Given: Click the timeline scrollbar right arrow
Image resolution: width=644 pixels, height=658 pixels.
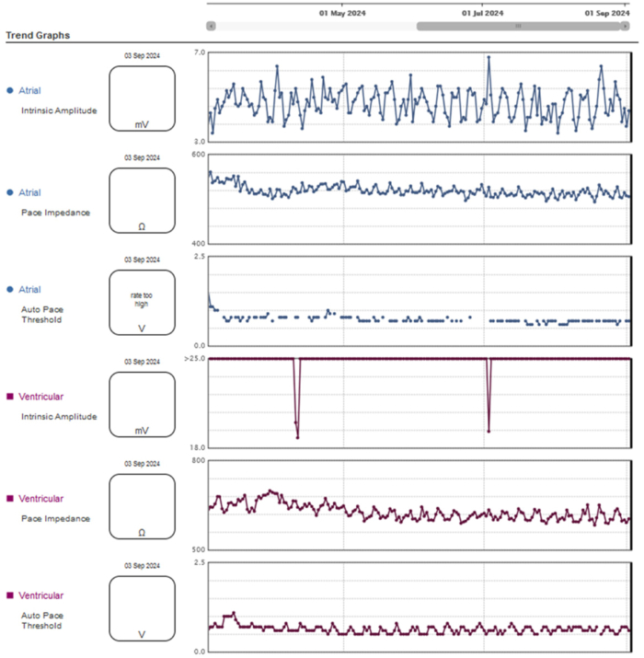Looking at the screenshot, I should click(x=625, y=27).
